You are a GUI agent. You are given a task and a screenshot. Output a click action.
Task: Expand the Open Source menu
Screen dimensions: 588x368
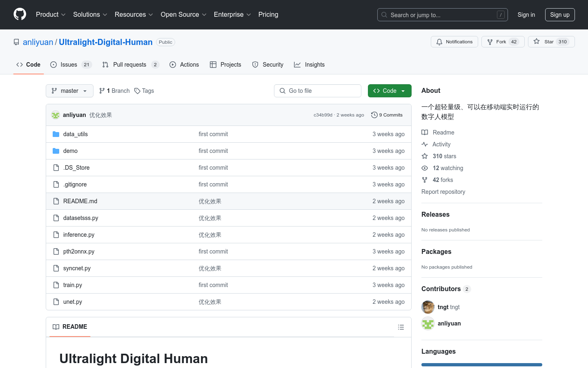(x=183, y=14)
